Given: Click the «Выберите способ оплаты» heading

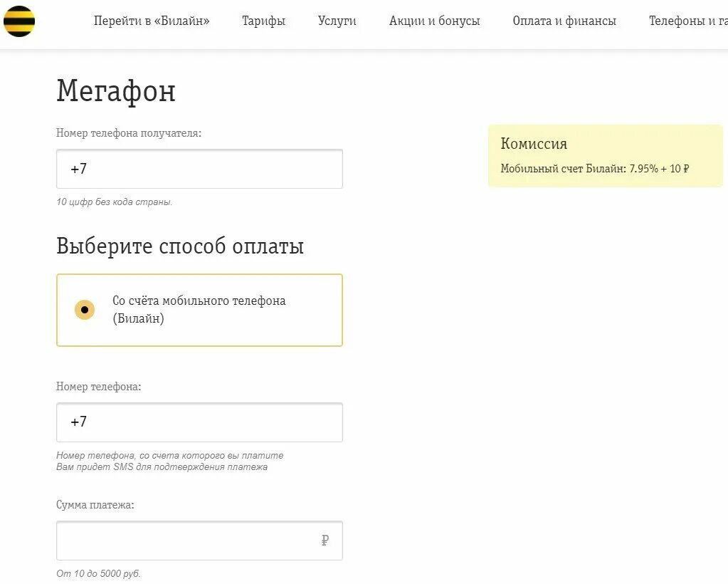Looking at the screenshot, I should pos(179,246).
